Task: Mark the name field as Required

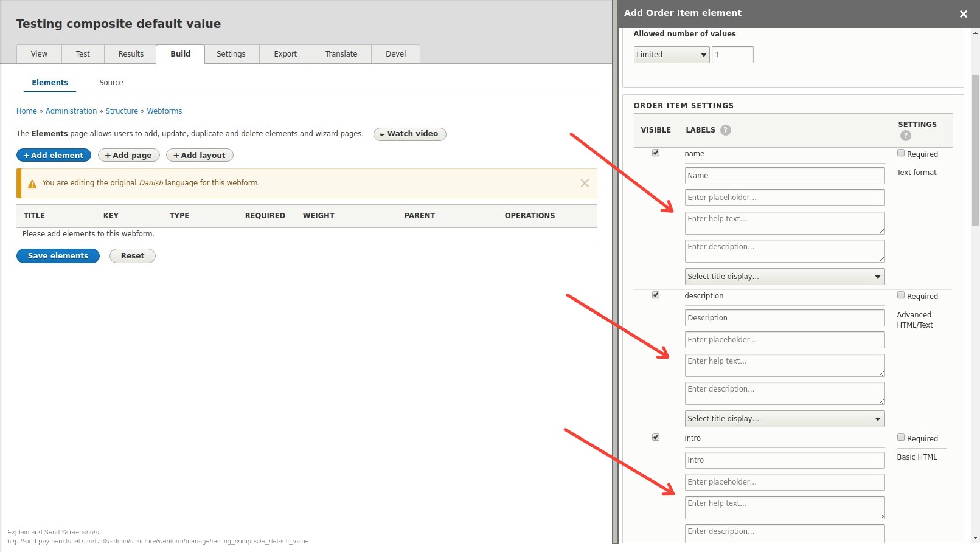Action: 901,153
